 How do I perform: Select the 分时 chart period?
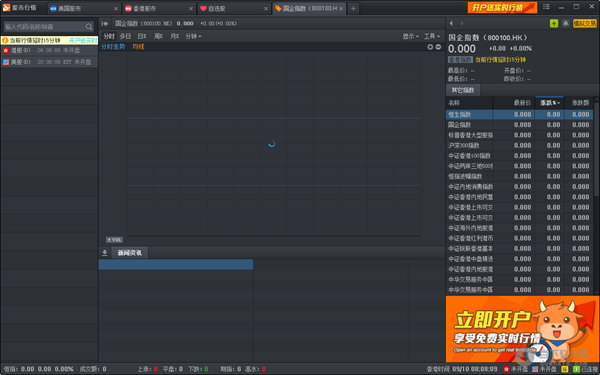click(109, 36)
